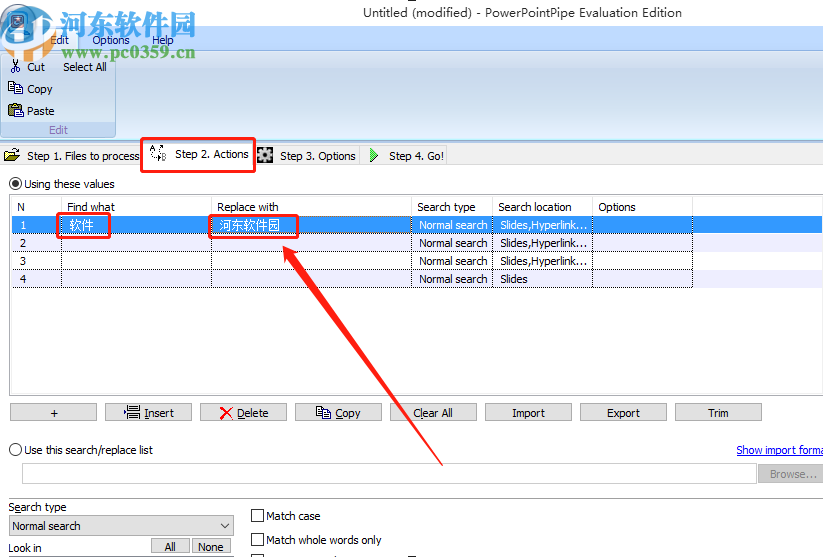Click Normal search cell in row 3

452,261
